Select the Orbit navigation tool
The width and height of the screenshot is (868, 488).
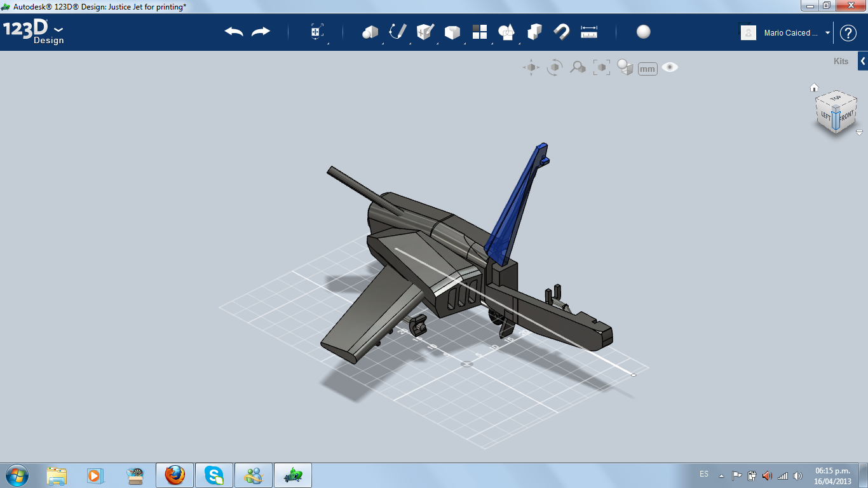point(555,67)
